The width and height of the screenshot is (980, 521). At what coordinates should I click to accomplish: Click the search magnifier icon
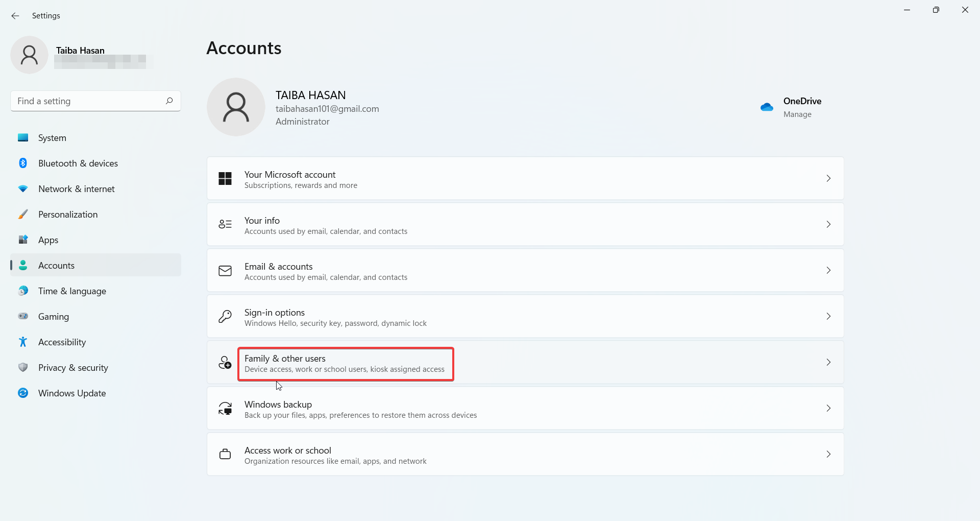pos(169,101)
